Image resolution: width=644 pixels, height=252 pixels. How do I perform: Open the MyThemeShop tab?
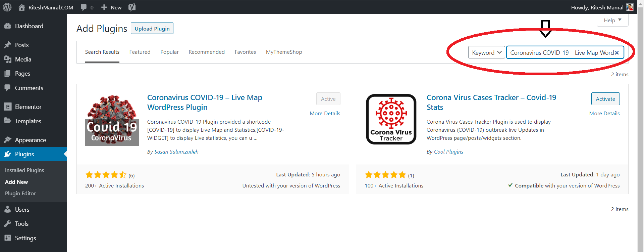(x=284, y=52)
